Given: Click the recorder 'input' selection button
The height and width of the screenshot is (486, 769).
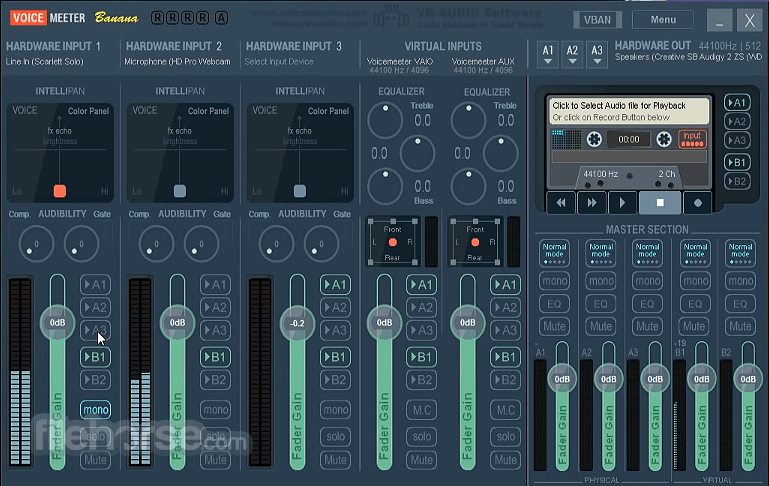Looking at the screenshot, I should pos(692,139).
